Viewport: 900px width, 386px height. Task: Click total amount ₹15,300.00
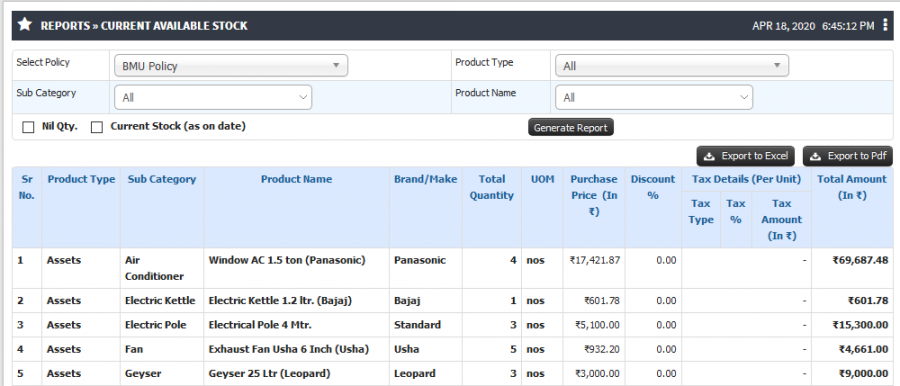(x=860, y=325)
